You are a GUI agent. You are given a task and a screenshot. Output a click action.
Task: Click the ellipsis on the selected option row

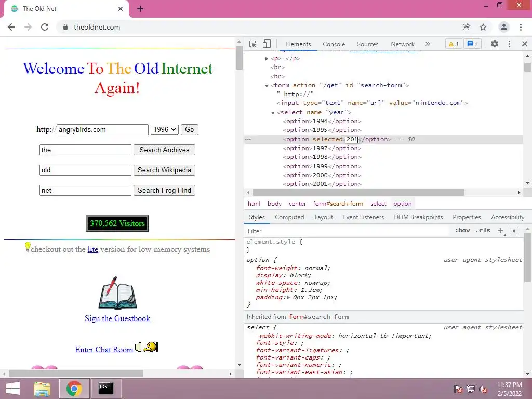tap(248, 139)
